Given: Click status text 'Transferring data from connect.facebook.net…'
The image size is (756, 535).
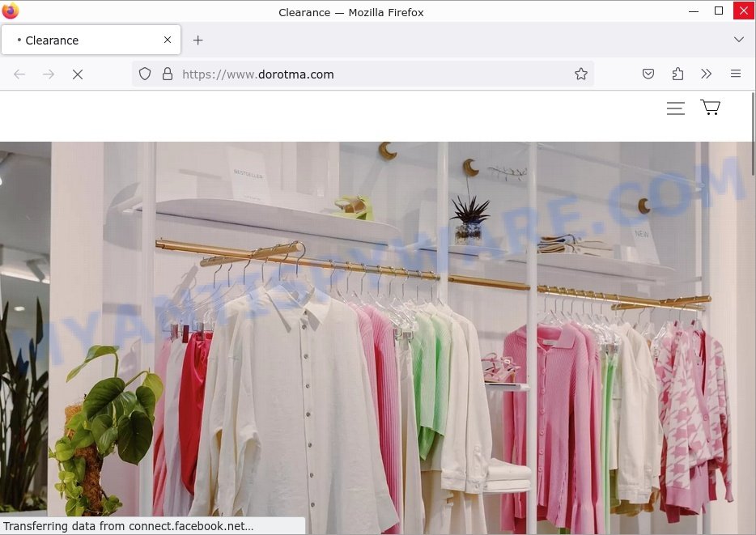Looking at the screenshot, I should click(x=128, y=526).
